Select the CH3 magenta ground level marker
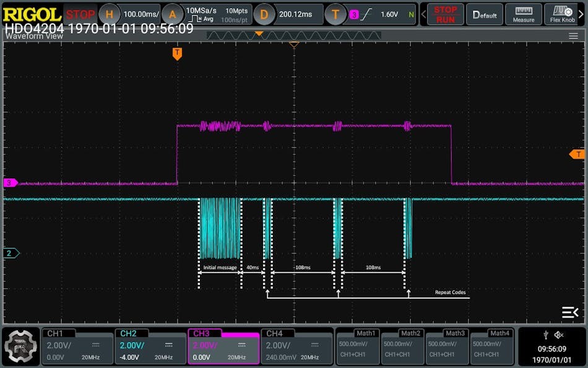588x368 pixels. 11,183
